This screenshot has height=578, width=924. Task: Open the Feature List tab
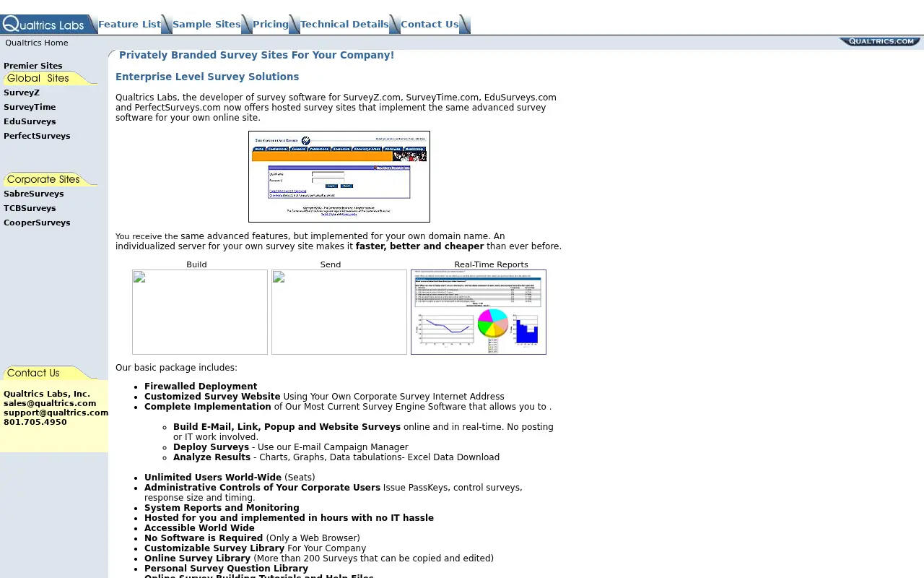pos(129,24)
